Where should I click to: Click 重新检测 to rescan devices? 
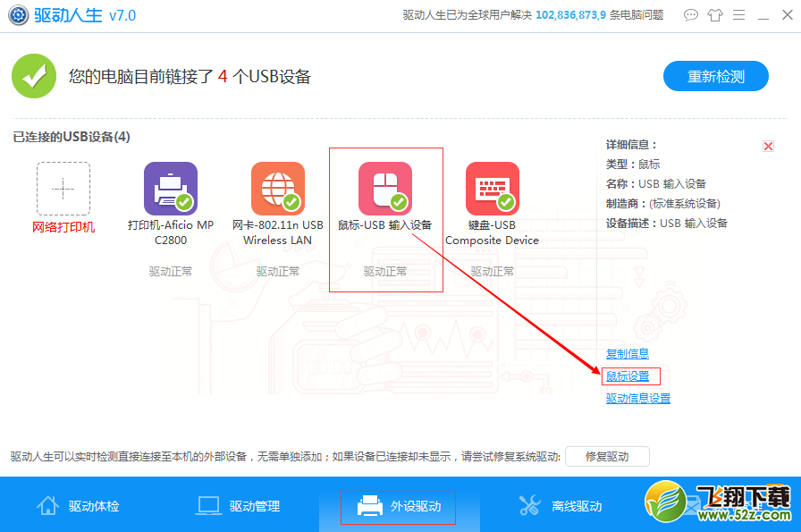coord(716,76)
